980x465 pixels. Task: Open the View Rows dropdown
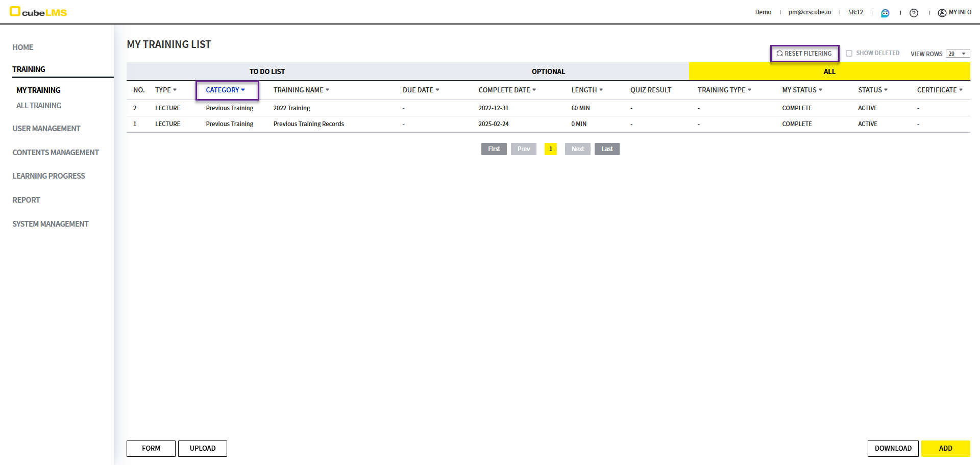coord(958,54)
